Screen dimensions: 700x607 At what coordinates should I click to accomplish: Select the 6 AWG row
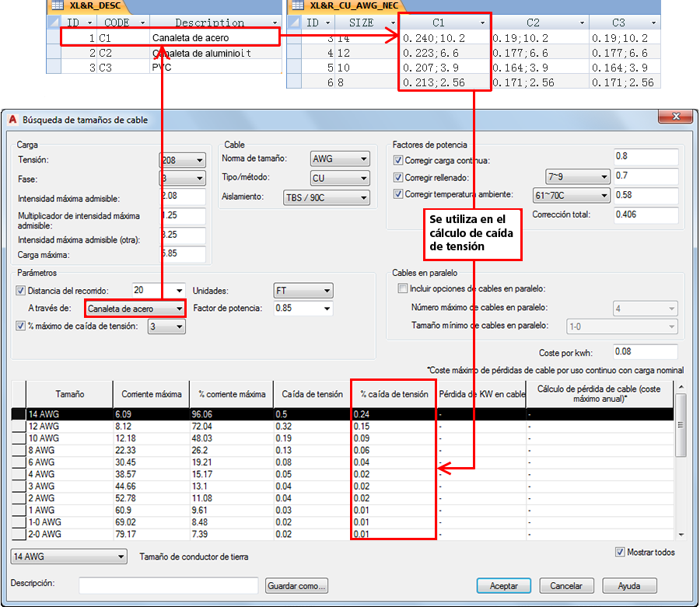pyautogui.click(x=342, y=462)
